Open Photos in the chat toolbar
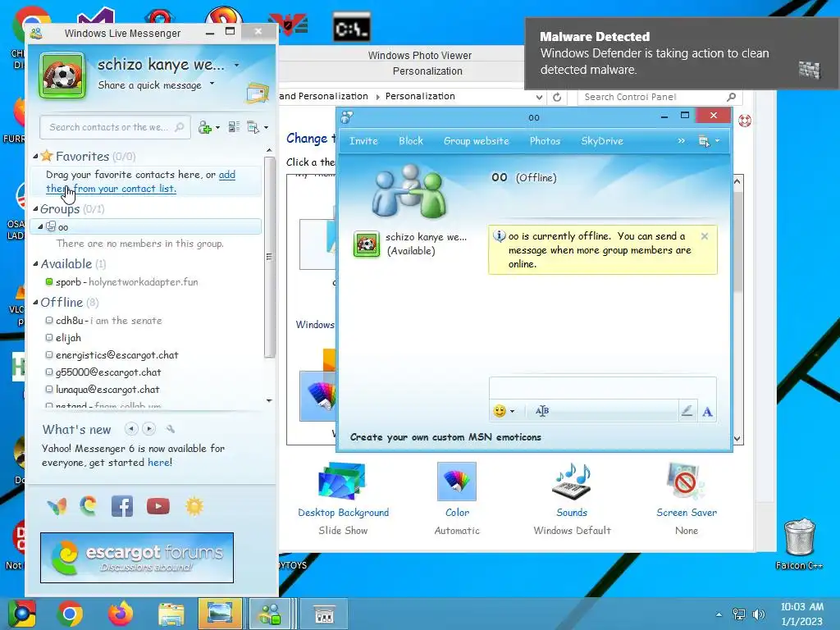This screenshot has width=840, height=630. pyautogui.click(x=545, y=141)
